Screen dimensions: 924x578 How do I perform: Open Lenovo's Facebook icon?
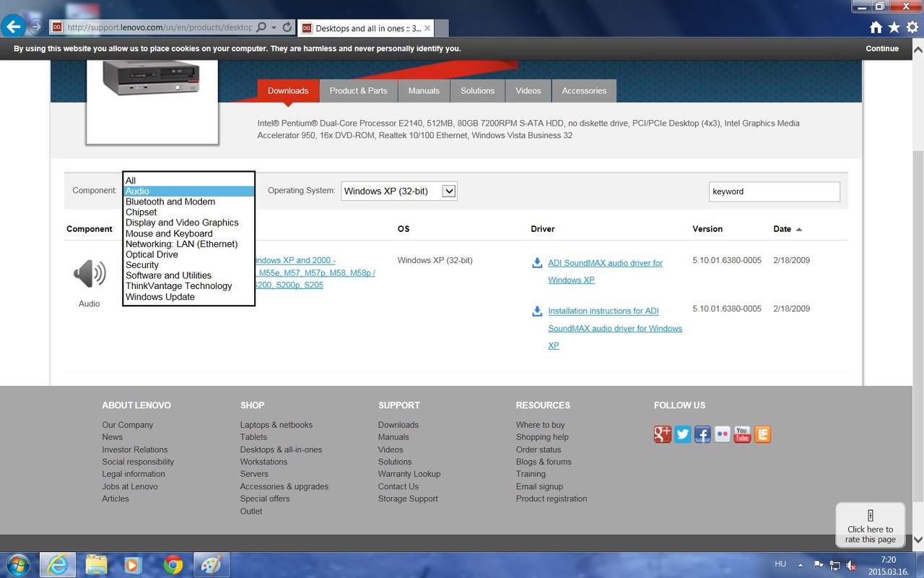tap(702, 434)
